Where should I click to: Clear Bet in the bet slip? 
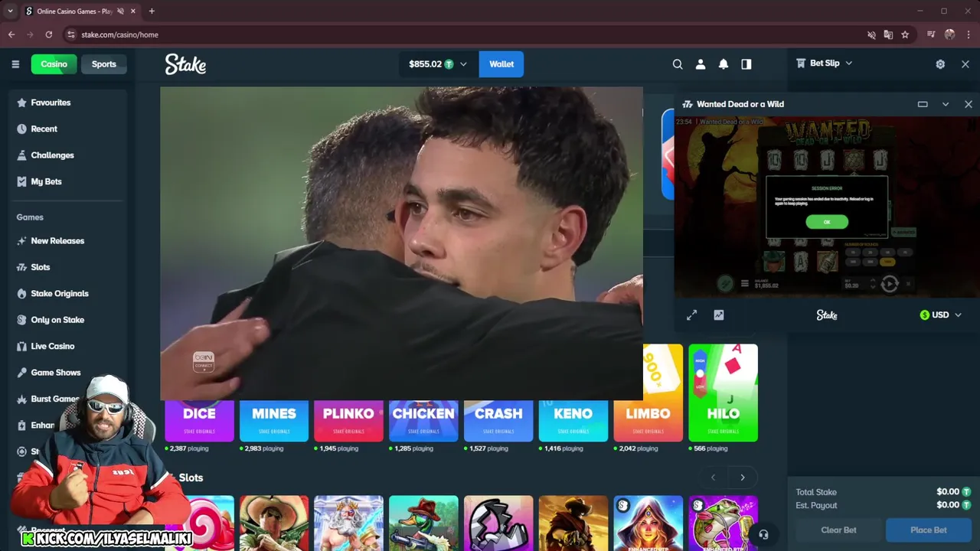838,530
